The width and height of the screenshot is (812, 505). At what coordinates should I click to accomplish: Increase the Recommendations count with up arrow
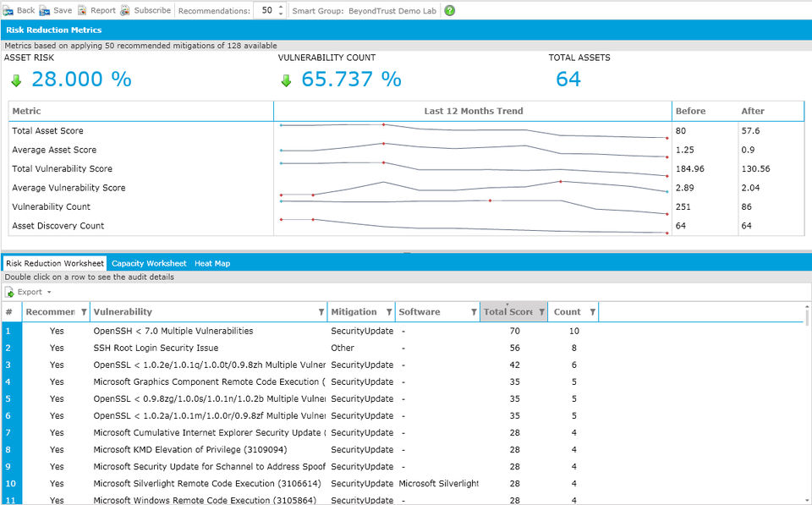tap(281, 8)
